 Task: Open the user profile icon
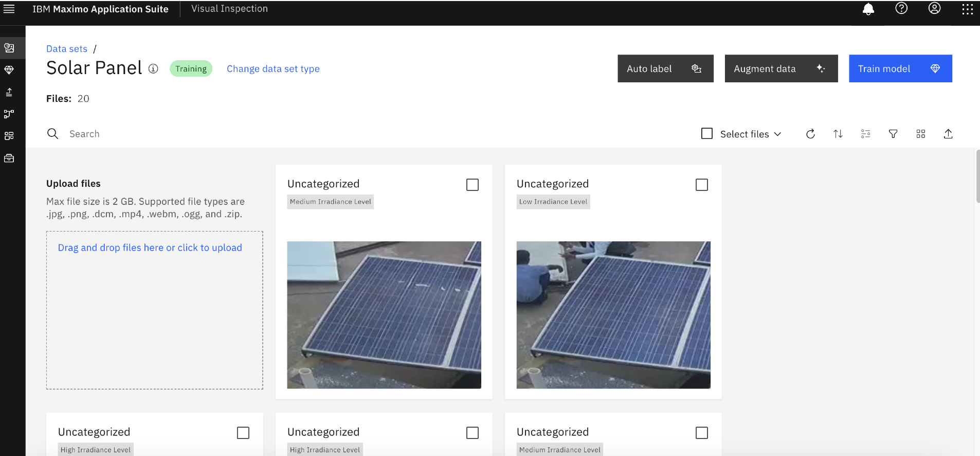pos(935,8)
